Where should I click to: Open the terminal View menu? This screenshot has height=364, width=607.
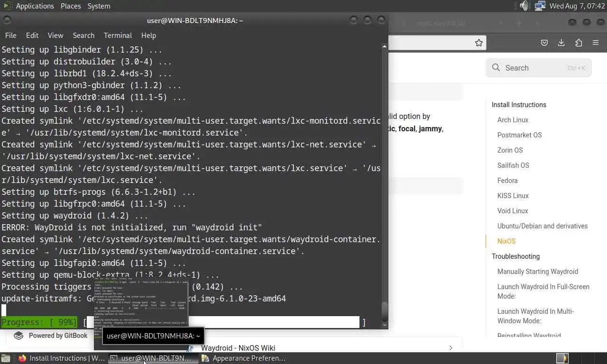[x=55, y=36]
